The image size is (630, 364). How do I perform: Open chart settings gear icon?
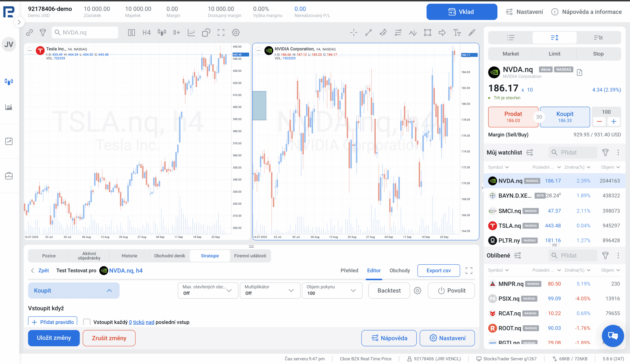click(236, 32)
